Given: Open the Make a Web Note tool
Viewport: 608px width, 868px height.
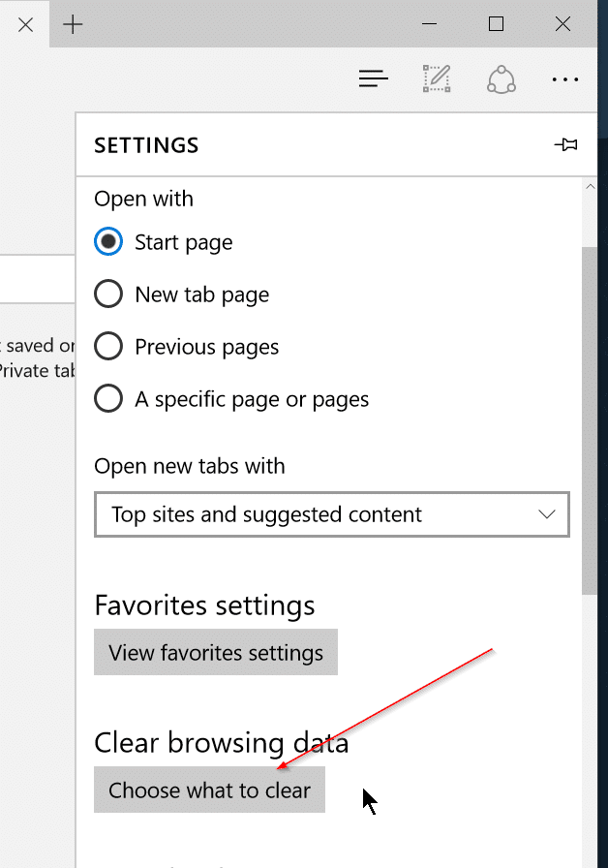Looking at the screenshot, I should pyautogui.click(x=437, y=78).
